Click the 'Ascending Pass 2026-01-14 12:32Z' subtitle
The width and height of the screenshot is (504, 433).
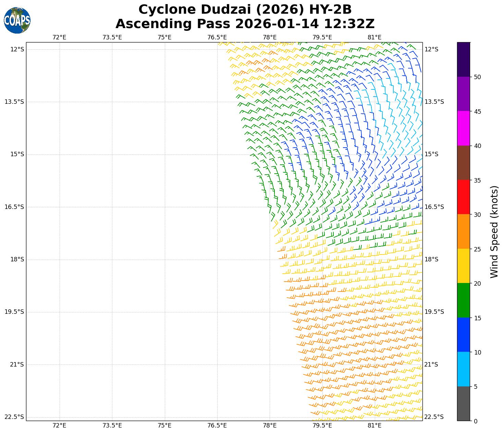click(x=245, y=24)
